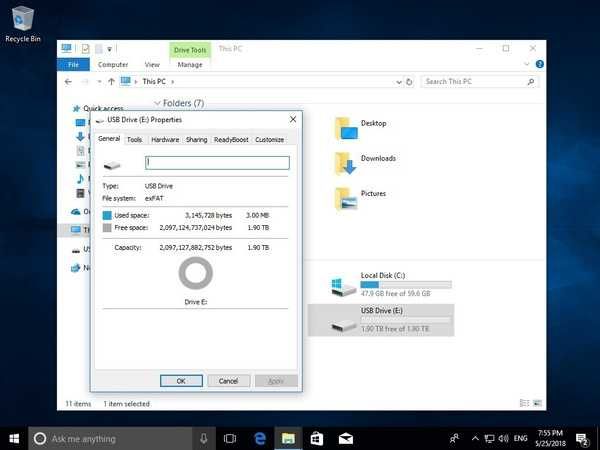Select the Drive Tools contextual tab
Screen dimensions: 600x450
tap(190, 50)
